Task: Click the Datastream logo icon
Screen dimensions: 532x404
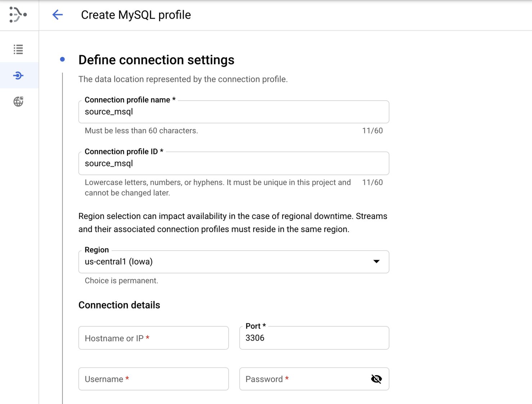Action: 18,15
